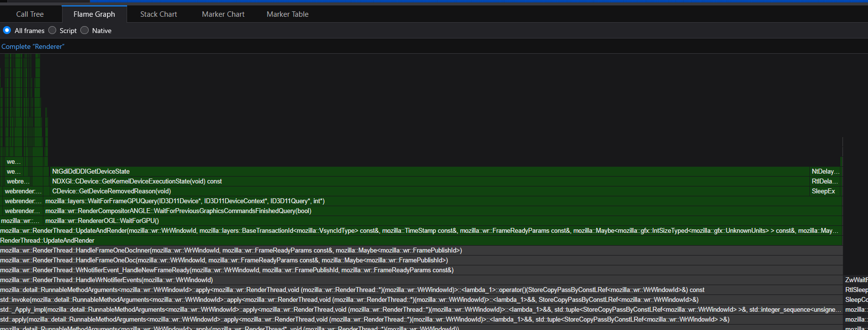Viewport: 868px width, 330px height.
Task: Select the CDevice::GetDeviceRemovedReason bar
Action: click(111, 191)
